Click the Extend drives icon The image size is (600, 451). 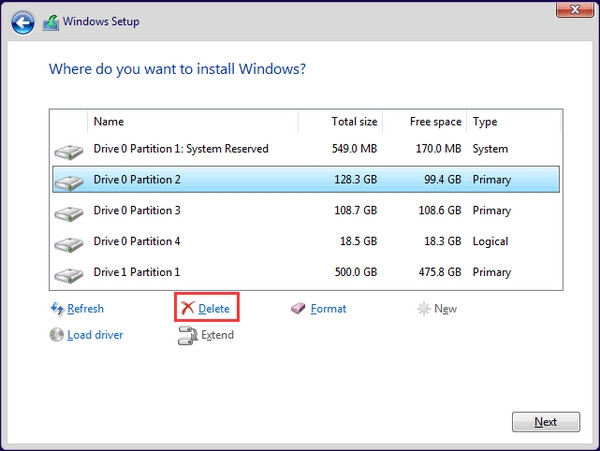[x=188, y=335]
